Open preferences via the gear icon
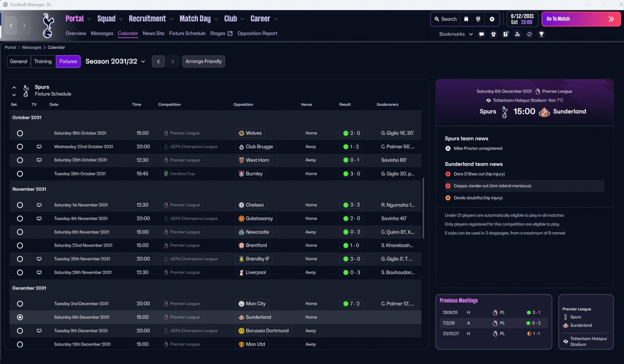The height and width of the screenshot is (364, 624). pos(492,19)
